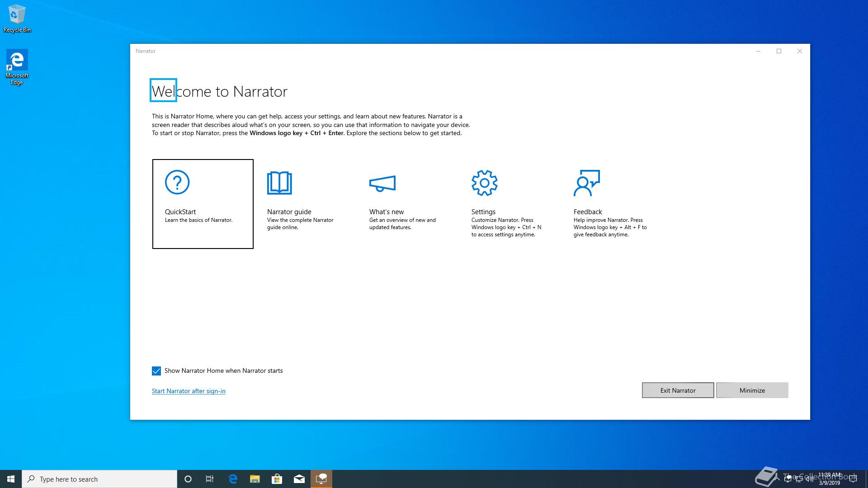Click 'Learn the basics of Narrator.' description
The image size is (868, 488).
pos(198,220)
